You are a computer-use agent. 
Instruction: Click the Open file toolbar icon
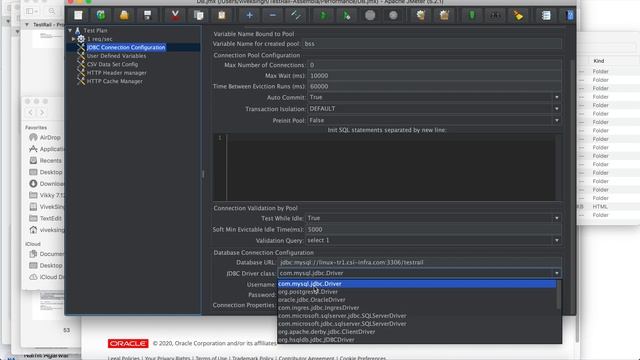click(124, 16)
